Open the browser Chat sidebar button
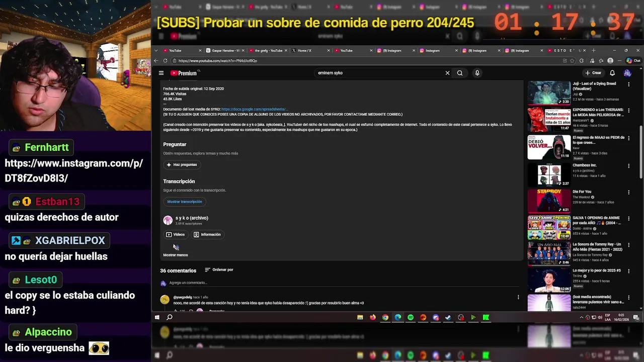This screenshot has width=644, height=362. pyautogui.click(x=633, y=60)
